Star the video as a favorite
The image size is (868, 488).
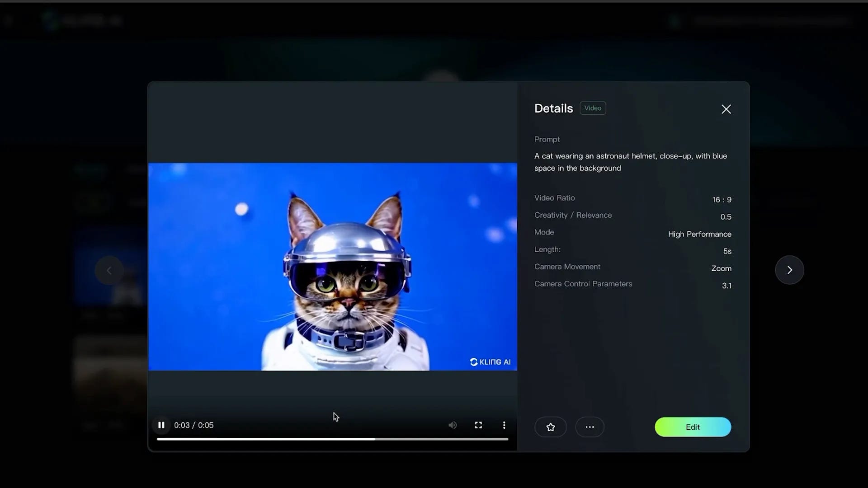[550, 427]
